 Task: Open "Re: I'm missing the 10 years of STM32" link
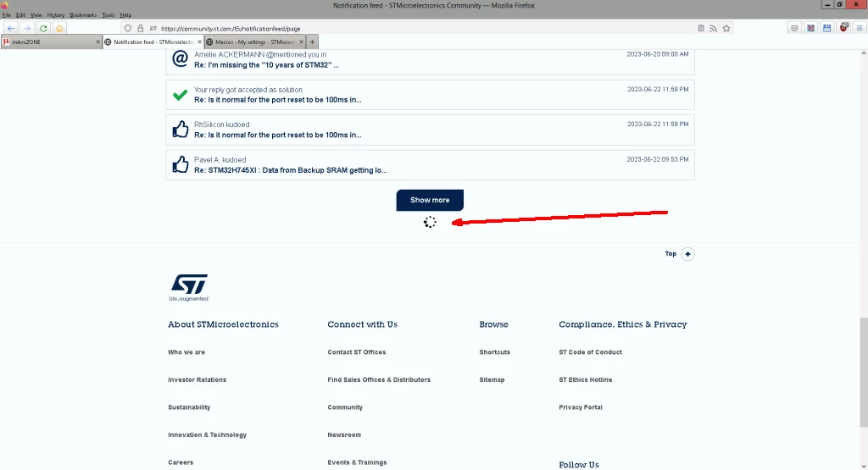pos(266,65)
